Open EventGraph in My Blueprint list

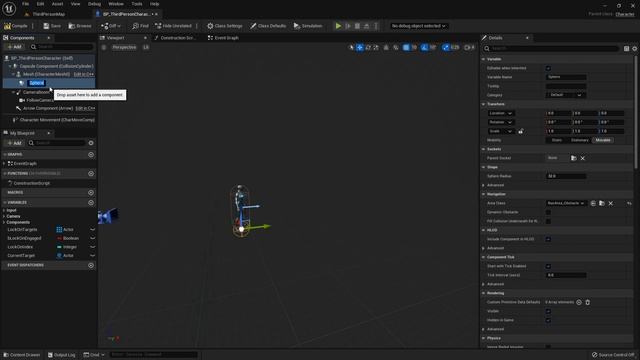24,163
